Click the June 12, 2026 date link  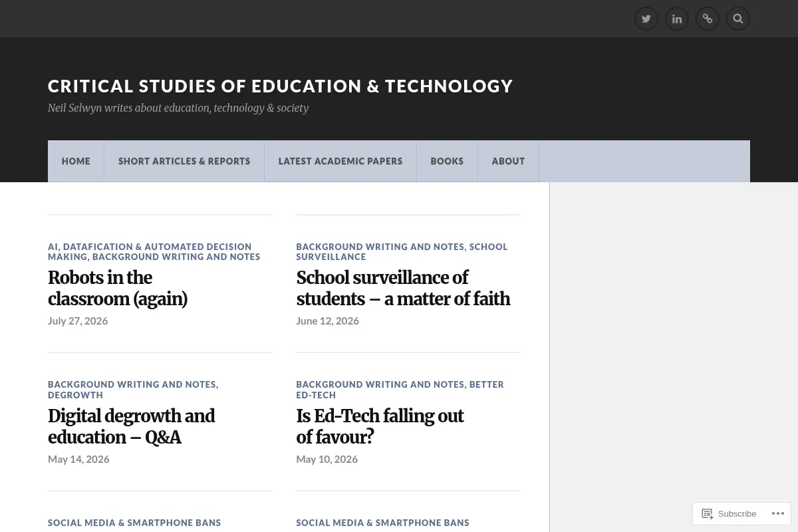coord(327,321)
